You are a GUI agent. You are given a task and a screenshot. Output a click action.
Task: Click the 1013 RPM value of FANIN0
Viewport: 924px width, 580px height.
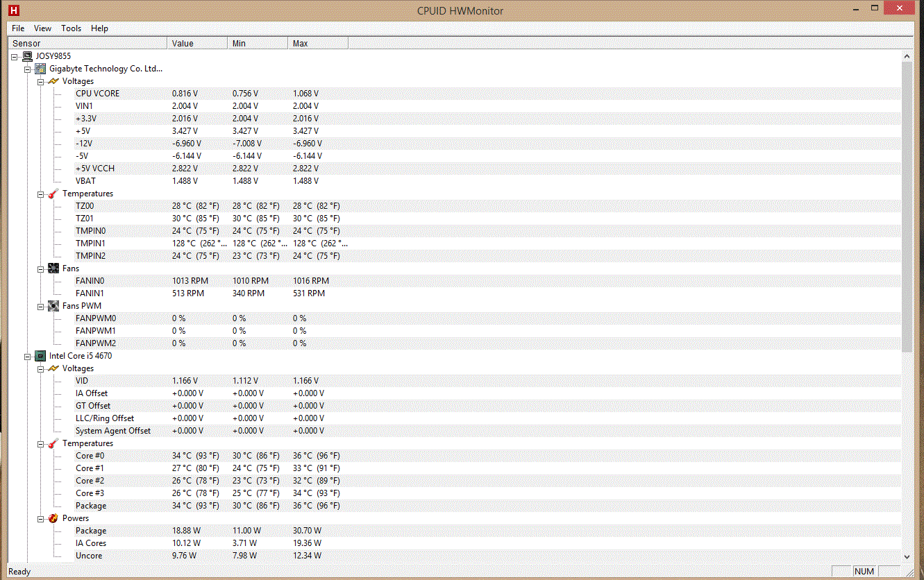click(x=190, y=281)
